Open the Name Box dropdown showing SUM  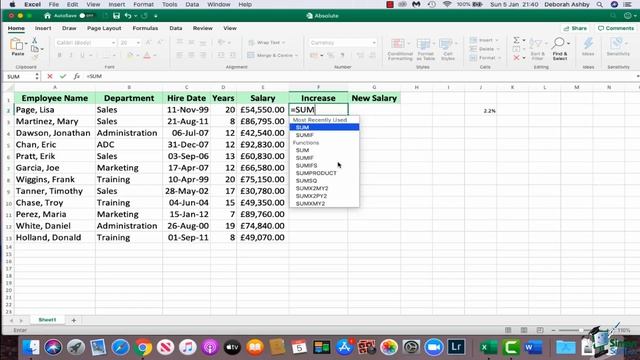pyautogui.click(x=37, y=76)
